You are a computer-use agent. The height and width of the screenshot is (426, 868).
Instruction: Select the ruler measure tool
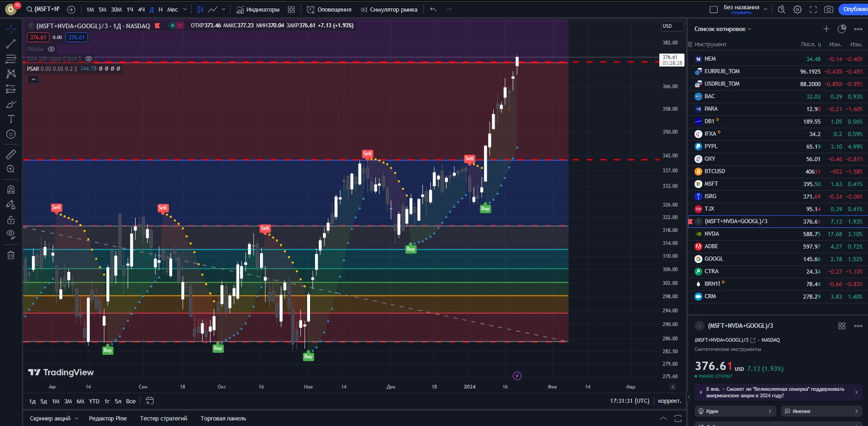[x=11, y=154]
